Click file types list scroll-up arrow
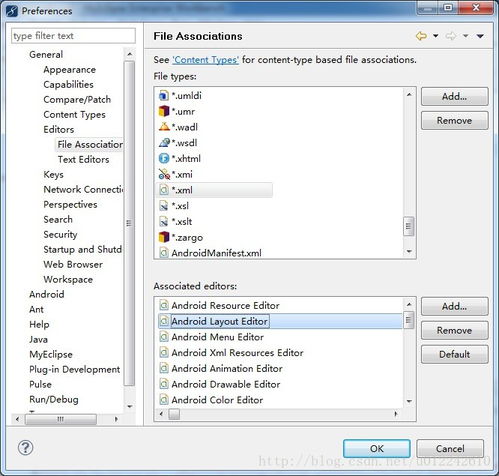 409,95
